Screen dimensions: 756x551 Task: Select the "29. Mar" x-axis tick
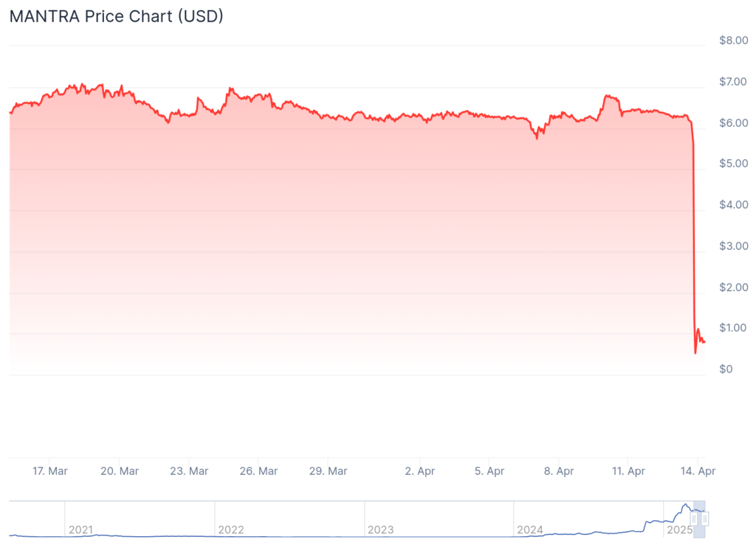coord(328,471)
